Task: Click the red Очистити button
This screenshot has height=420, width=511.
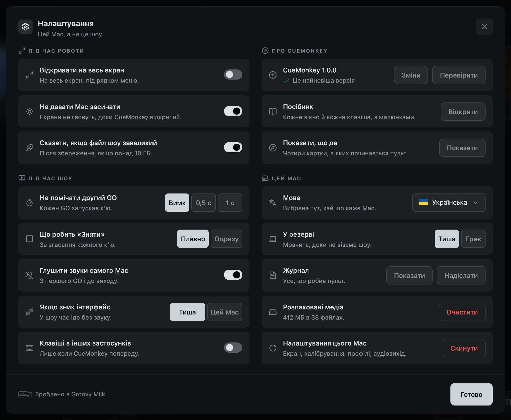Action: tap(462, 312)
